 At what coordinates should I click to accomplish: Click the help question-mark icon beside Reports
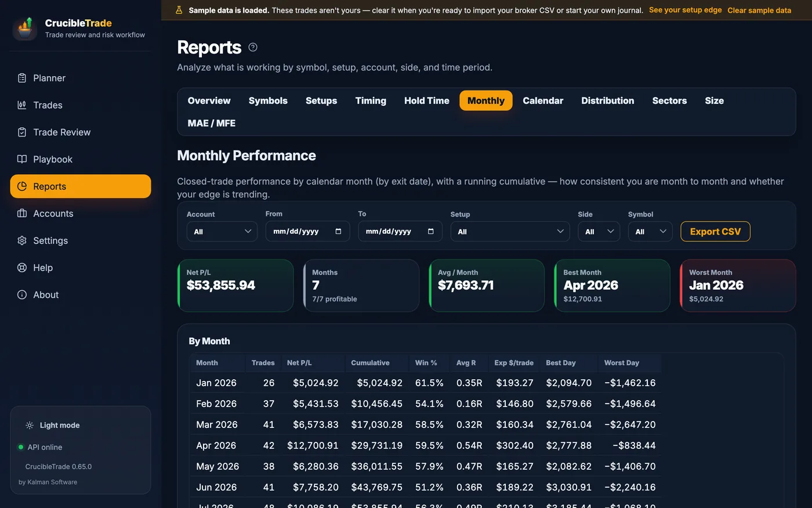pos(253,47)
